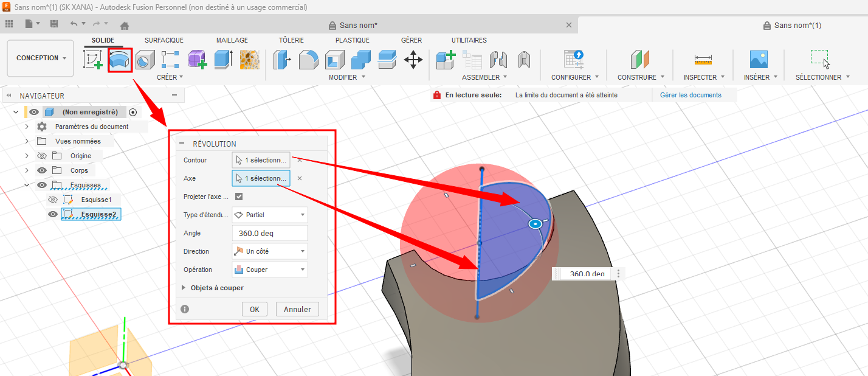Switch to the TÔLERIE tab
The image size is (868, 376).
(291, 40)
